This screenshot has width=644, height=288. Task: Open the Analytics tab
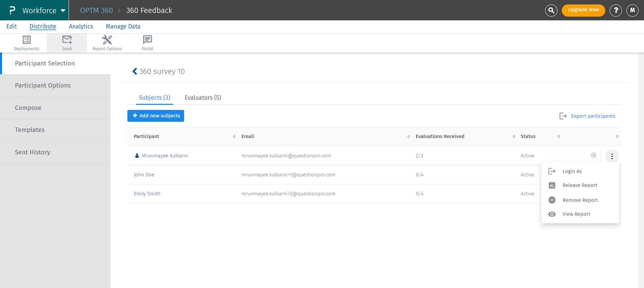click(x=81, y=26)
